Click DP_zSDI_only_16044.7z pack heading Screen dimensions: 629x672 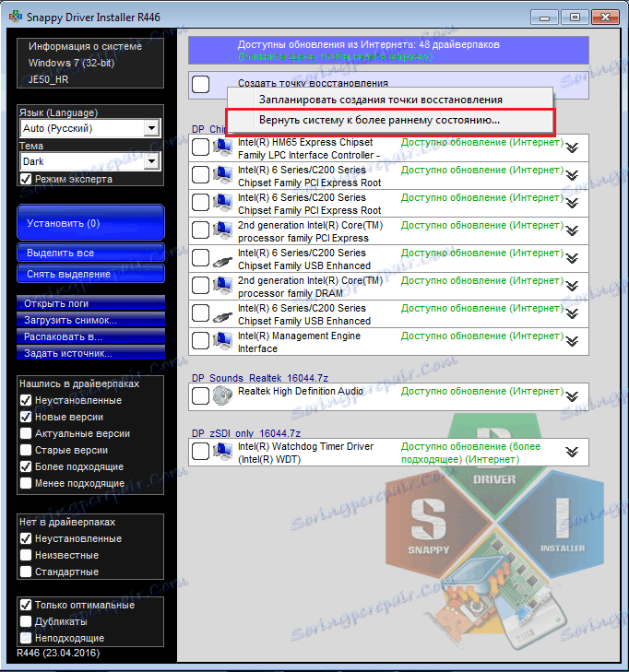pos(246,433)
